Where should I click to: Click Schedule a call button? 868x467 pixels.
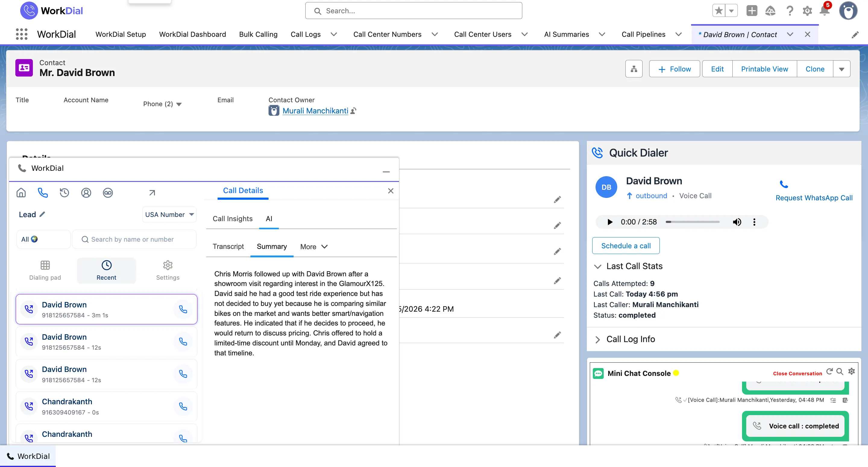[626, 246]
